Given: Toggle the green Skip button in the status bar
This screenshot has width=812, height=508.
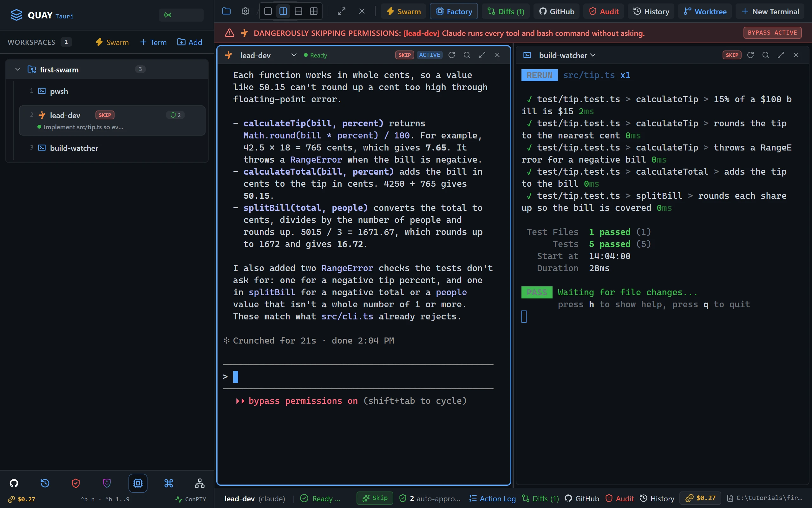Looking at the screenshot, I should click(375, 498).
